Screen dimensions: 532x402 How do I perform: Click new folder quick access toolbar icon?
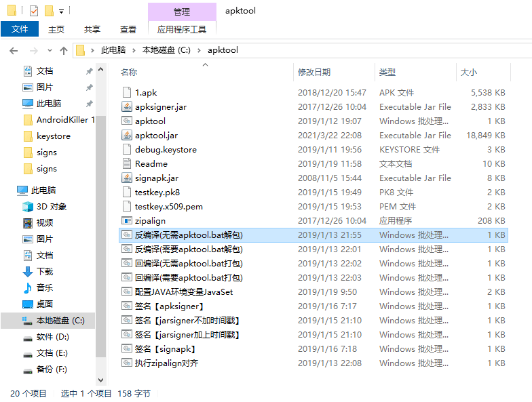pyautogui.click(x=49, y=11)
